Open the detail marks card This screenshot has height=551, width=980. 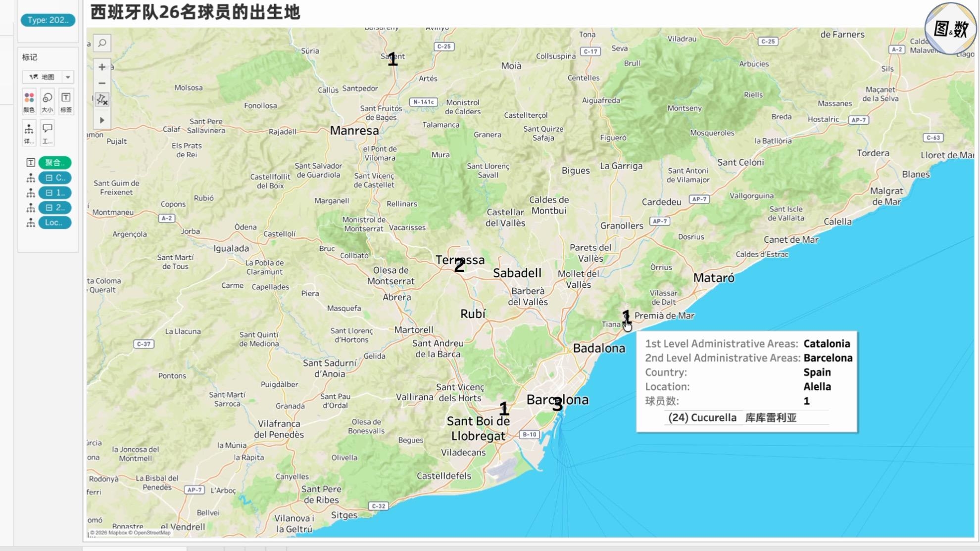click(29, 133)
